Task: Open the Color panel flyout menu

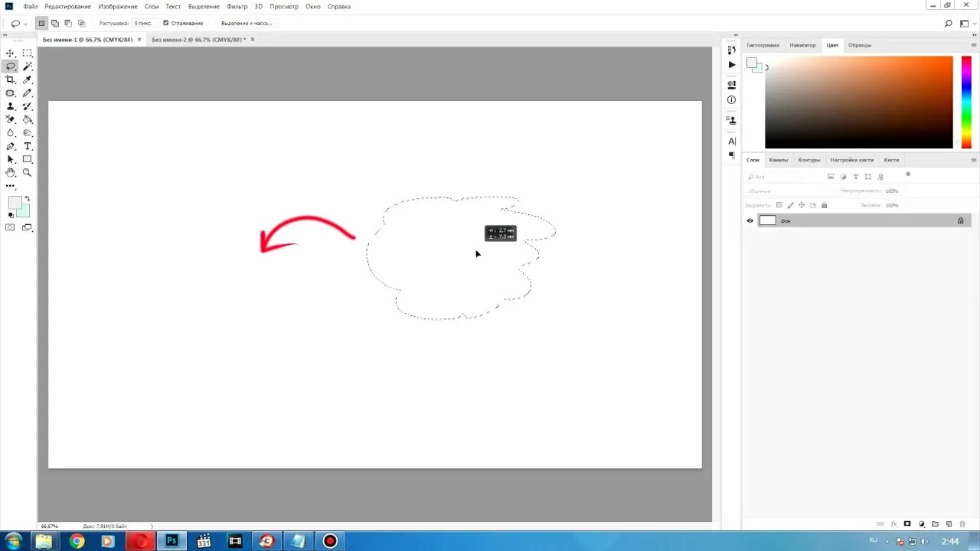Action: coord(973,45)
